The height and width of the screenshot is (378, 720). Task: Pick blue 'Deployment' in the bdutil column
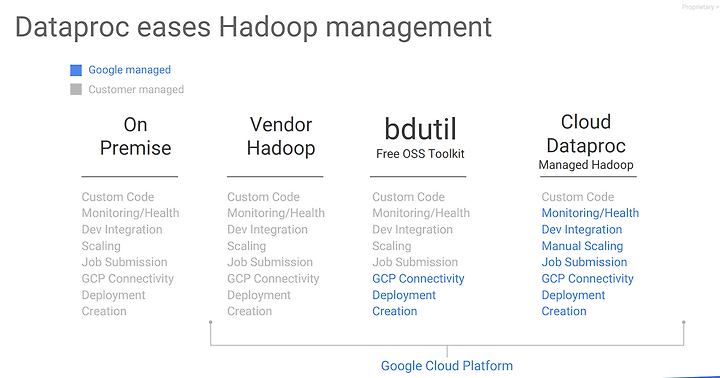(x=404, y=295)
